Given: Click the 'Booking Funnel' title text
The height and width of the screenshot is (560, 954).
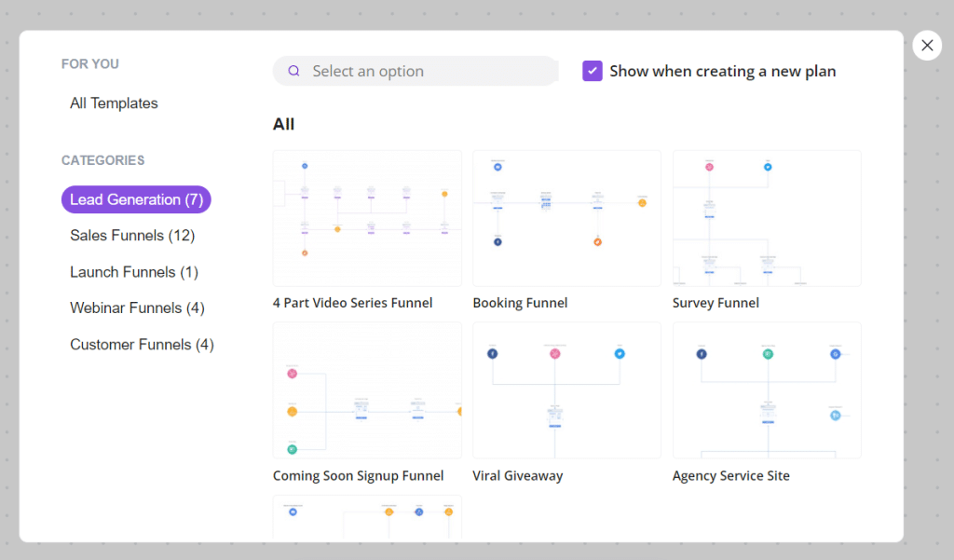Looking at the screenshot, I should [x=520, y=303].
